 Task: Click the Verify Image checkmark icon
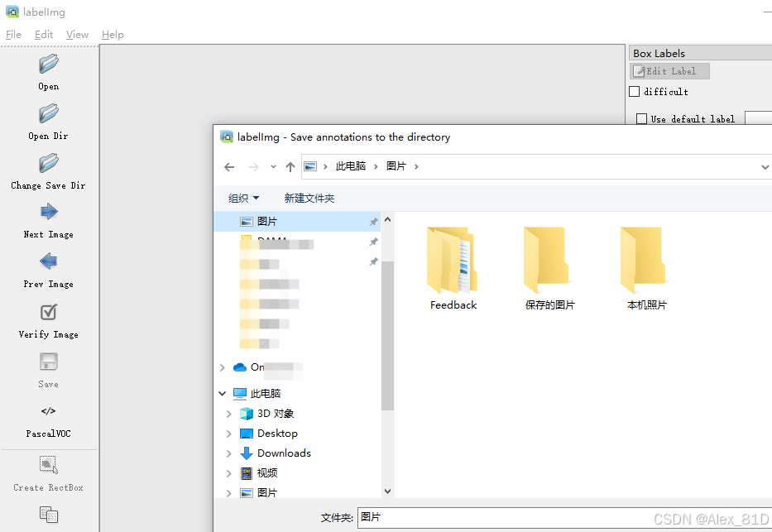(x=48, y=312)
